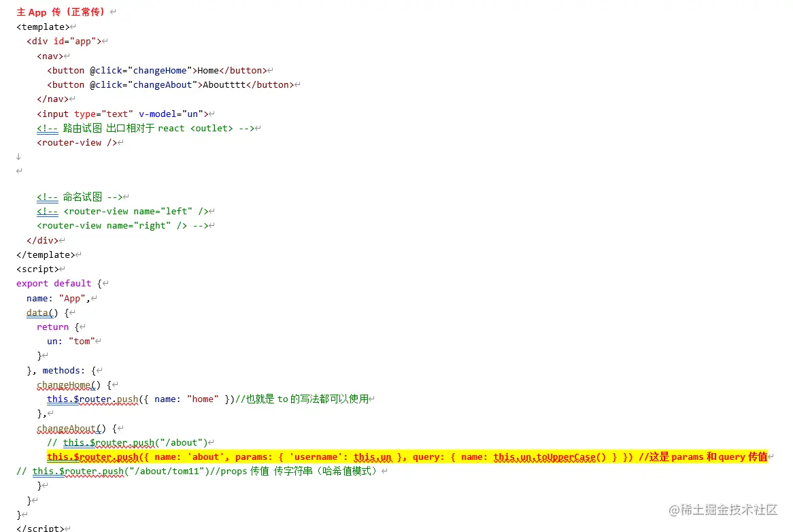Click the red heading '主 App 传（正常传）'

(61, 12)
